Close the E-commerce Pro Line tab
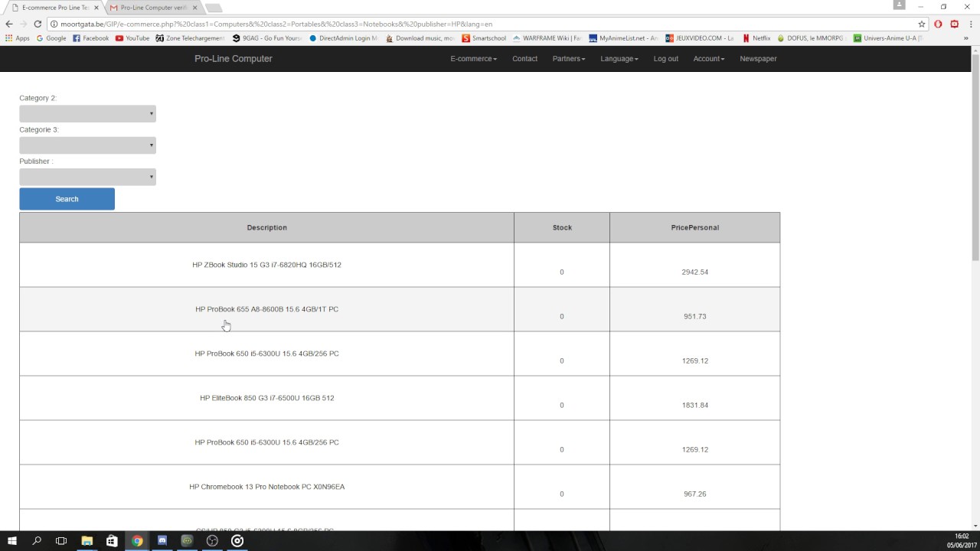 [96, 8]
